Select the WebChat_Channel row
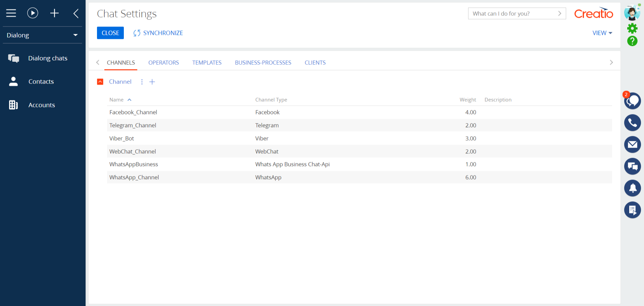The width and height of the screenshot is (644, 306). click(359, 151)
